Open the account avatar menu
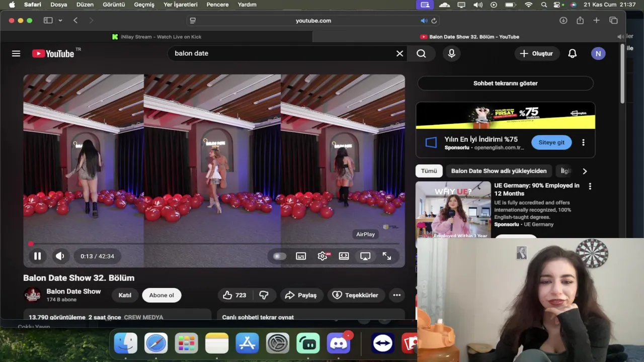This screenshot has width=644, height=362. [598, 53]
